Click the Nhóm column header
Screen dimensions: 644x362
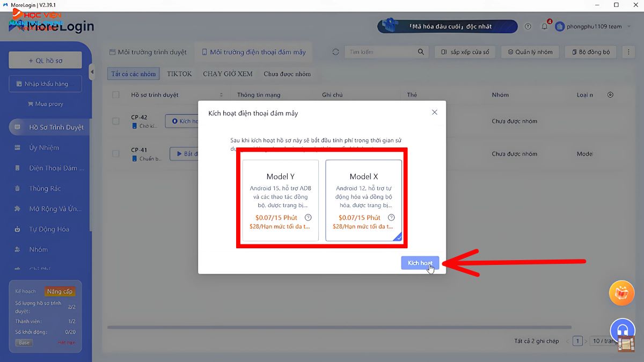coord(500,95)
